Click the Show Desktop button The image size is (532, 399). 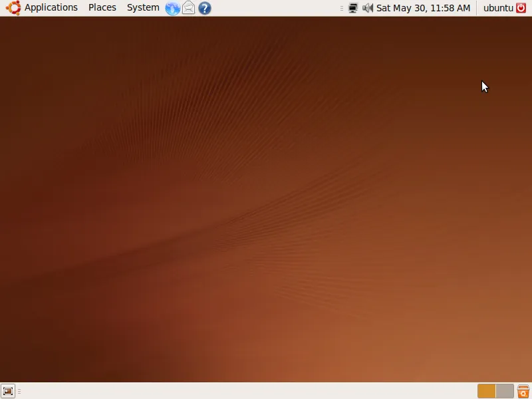coord(8,391)
